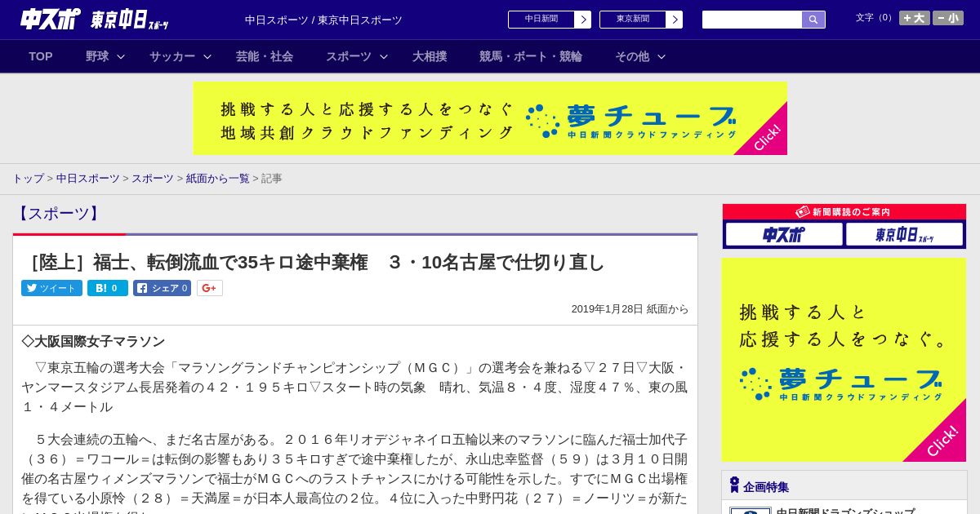Open the 中日新聞 link button

click(541, 20)
